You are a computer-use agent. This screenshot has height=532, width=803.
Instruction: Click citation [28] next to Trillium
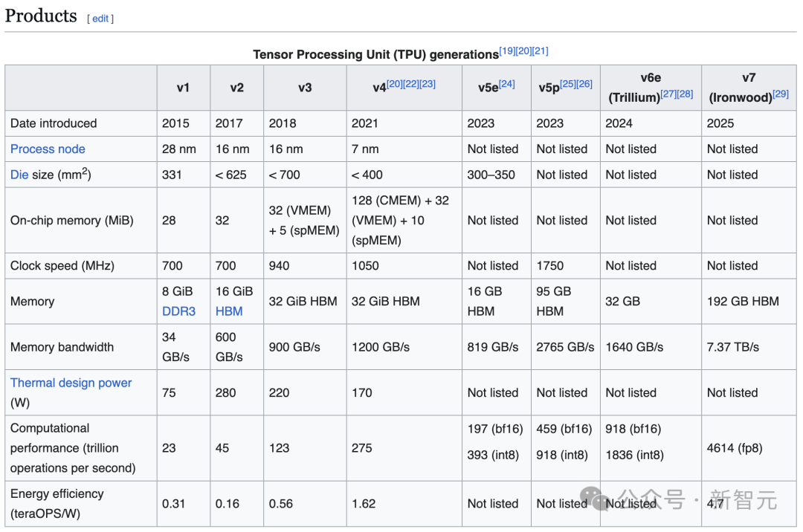tap(685, 94)
